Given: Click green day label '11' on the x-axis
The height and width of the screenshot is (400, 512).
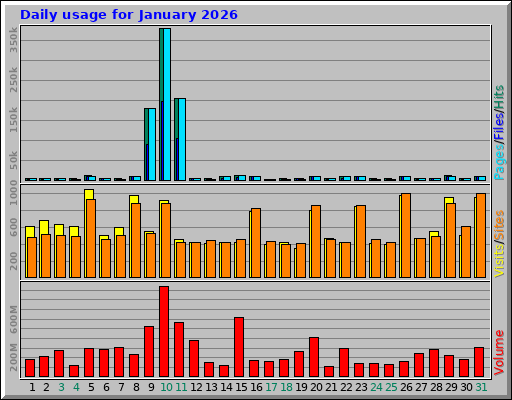Looking at the screenshot, I should (x=181, y=387).
